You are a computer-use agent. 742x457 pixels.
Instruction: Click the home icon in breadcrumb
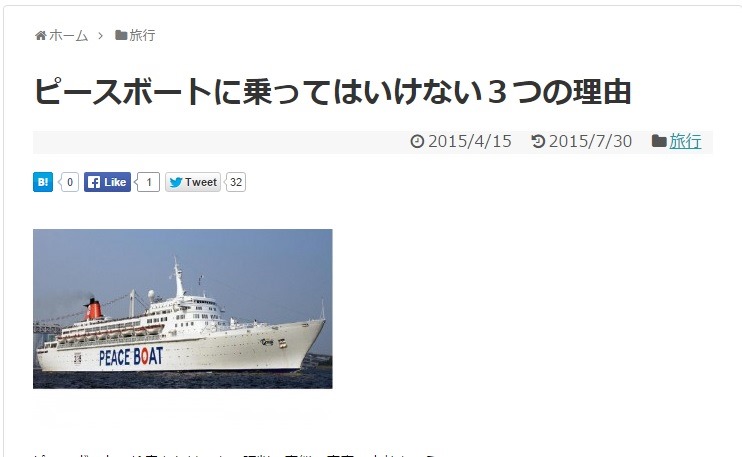point(41,35)
